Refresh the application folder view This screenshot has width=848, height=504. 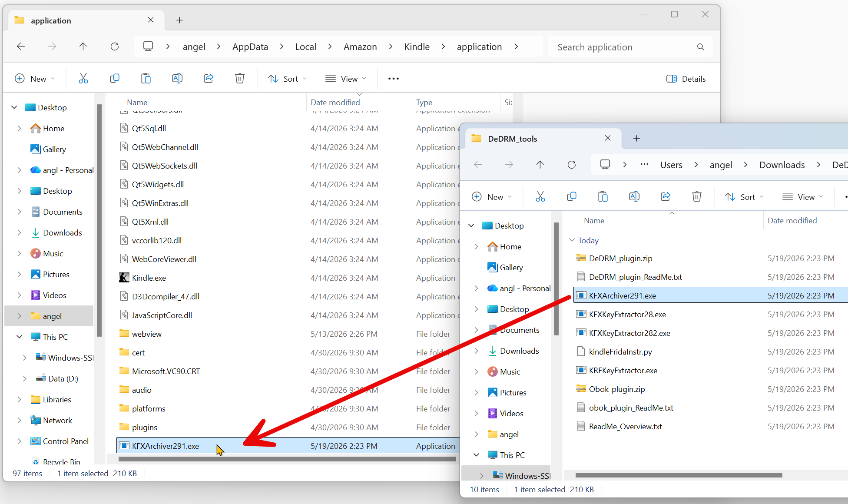click(x=115, y=46)
